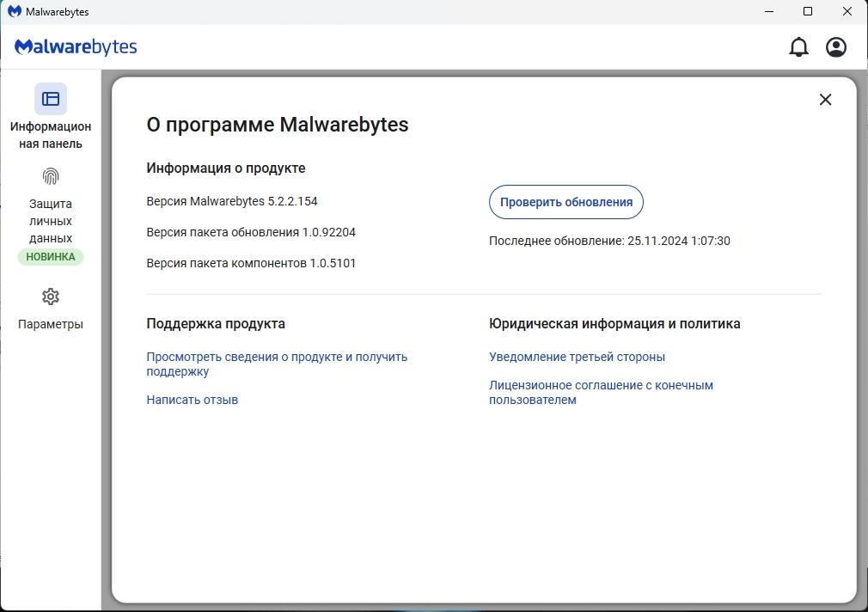Click the О программе Malwarebytes title
This screenshot has width=868, height=612.
[x=278, y=125]
